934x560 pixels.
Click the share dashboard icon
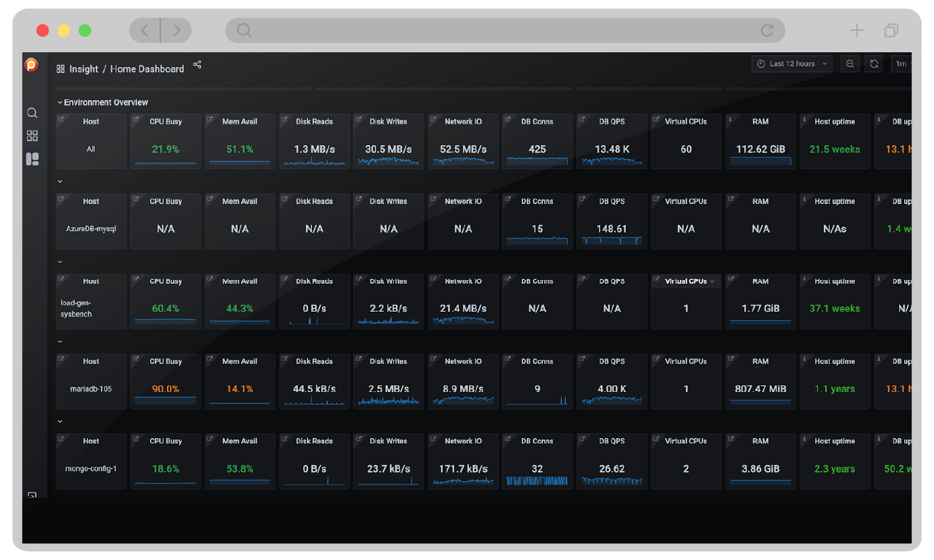coord(197,64)
